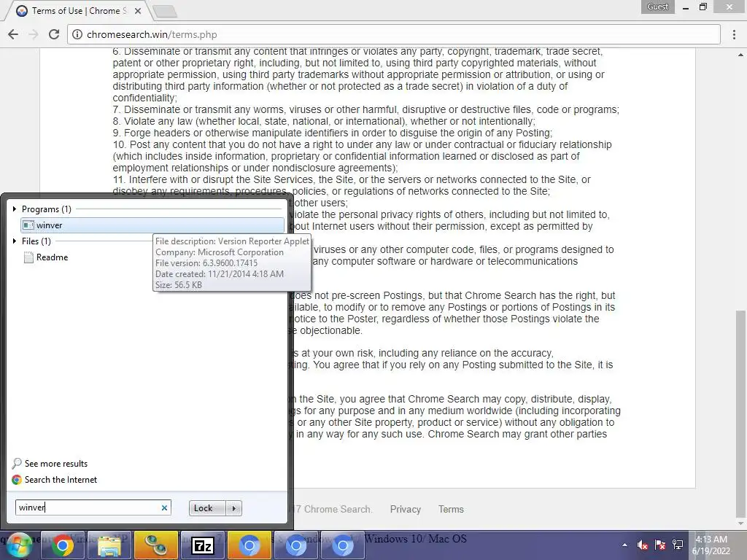Go back in the browser

tap(13, 34)
